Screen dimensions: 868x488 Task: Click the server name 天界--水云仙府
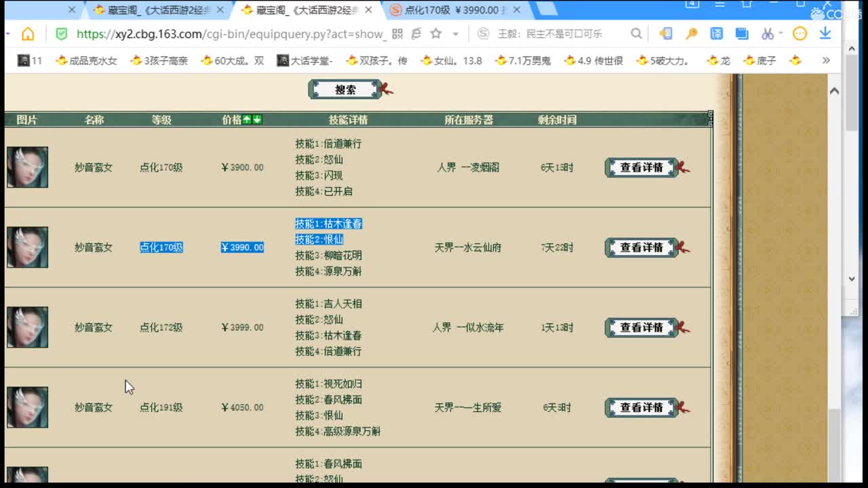468,247
